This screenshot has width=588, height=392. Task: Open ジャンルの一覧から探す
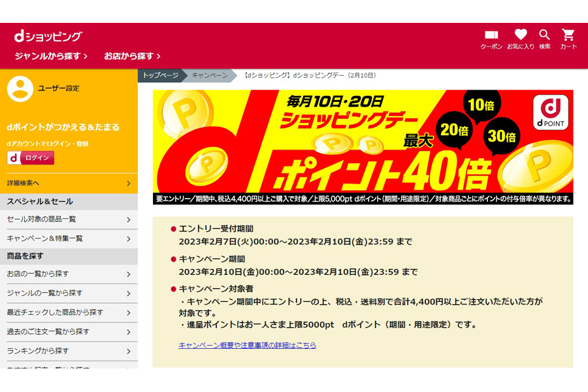(69, 293)
